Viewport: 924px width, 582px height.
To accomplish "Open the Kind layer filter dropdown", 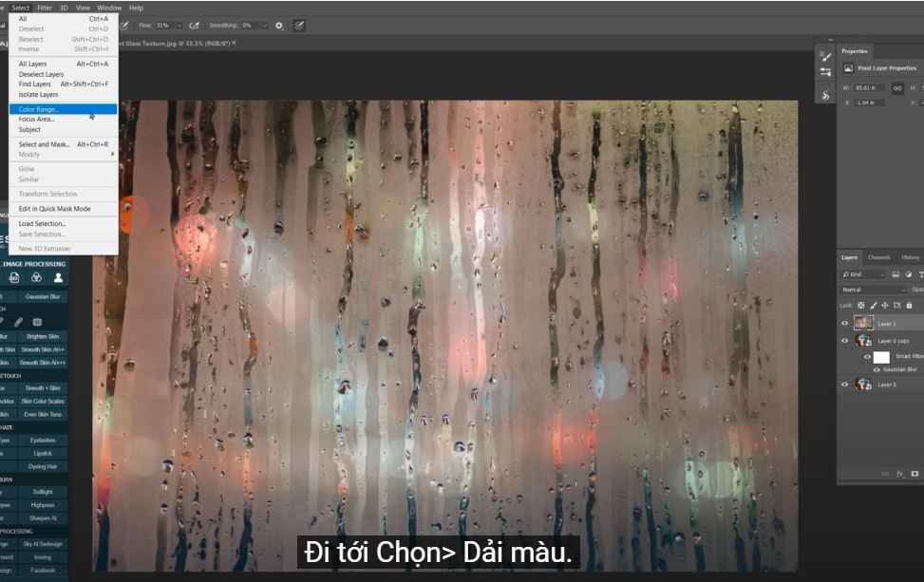I will 863,274.
